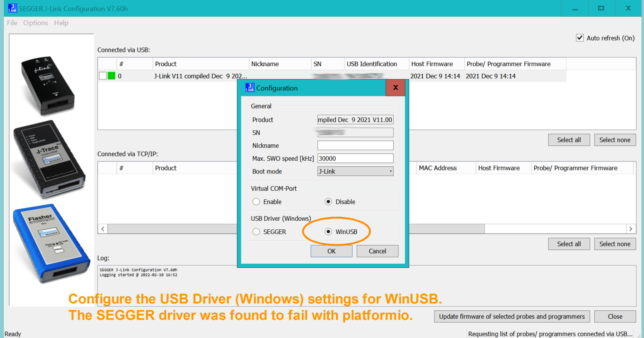Click the right arrow of the TCP/IP horizontal scrollbar
644x338 pixels.
click(631, 229)
